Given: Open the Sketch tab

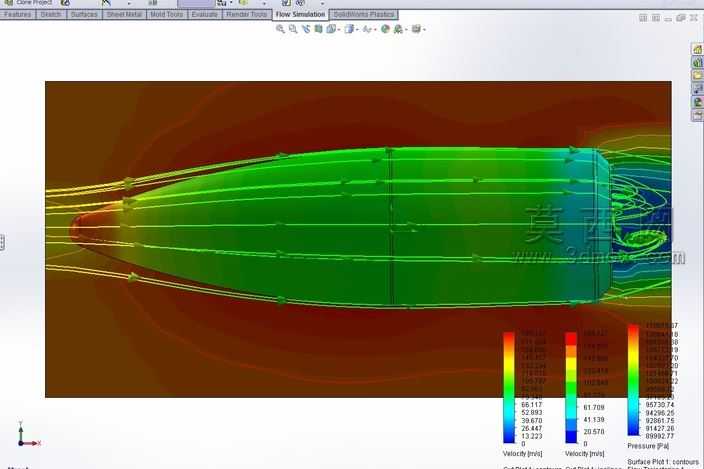Looking at the screenshot, I should [x=51, y=14].
